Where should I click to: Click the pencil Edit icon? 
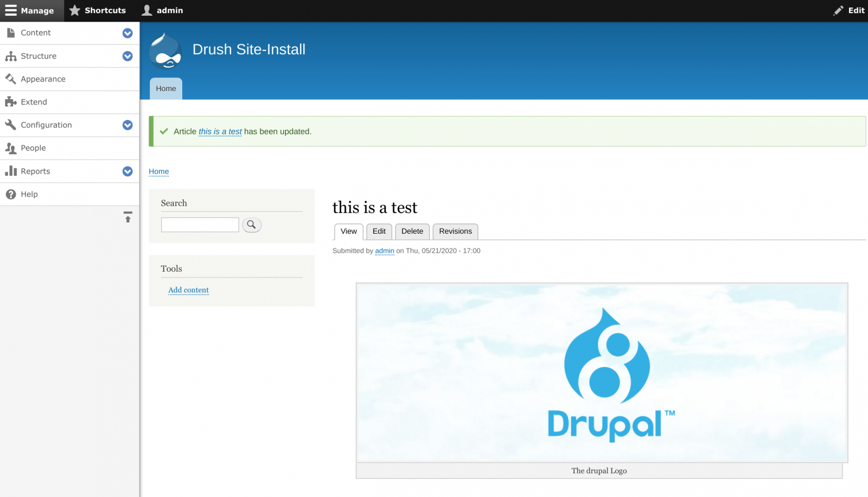pos(839,10)
